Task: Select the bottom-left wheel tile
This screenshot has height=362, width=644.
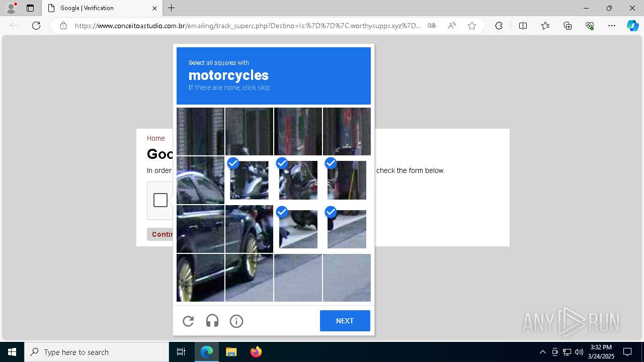Action: click(x=200, y=278)
